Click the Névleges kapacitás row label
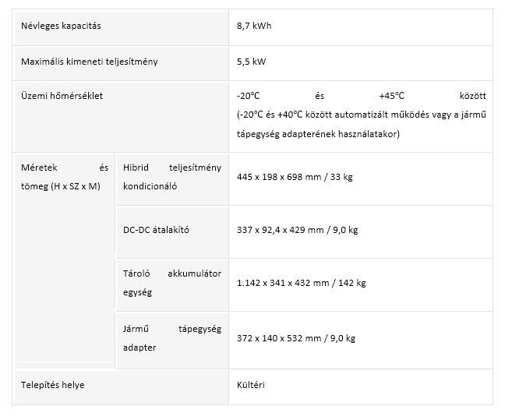Screen dimensions: 512x420 point(61,26)
